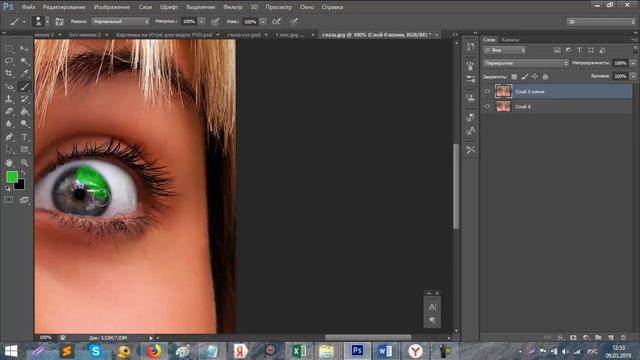Viewport: 640px width, 360px height.
Task: Open the Изображение menu
Action: point(112,7)
